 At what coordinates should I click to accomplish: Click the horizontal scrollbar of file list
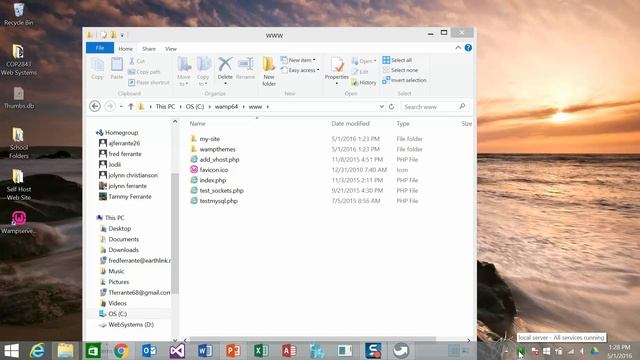[312, 339]
